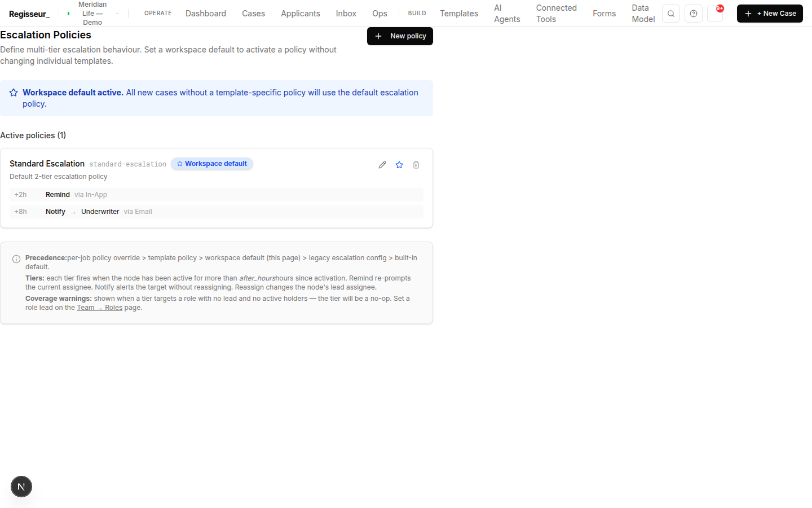Click the info icon beside Precedence
This screenshot has width=812, height=508.
(x=16, y=259)
